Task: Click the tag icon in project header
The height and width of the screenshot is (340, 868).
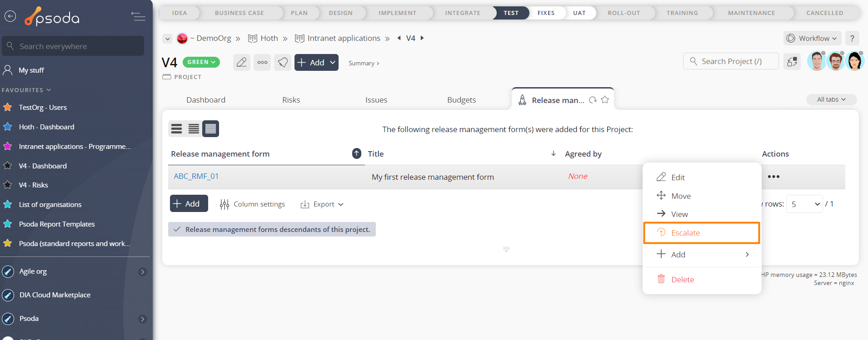Action: [x=283, y=62]
